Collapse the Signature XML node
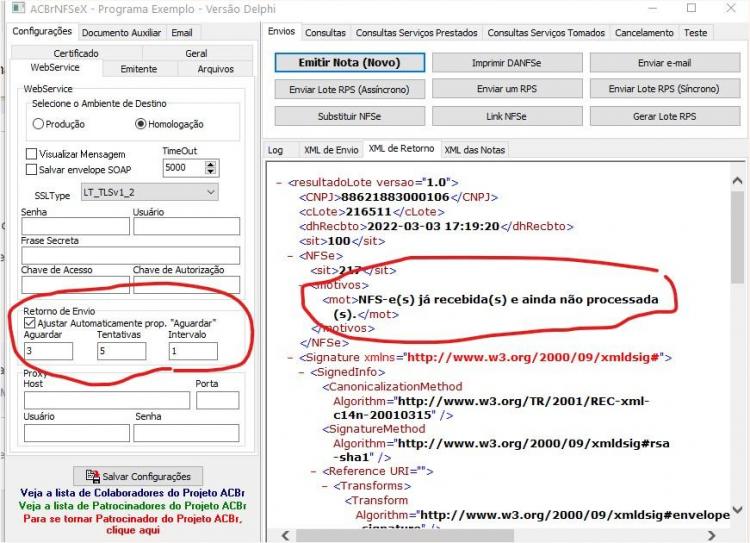 [290, 357]
